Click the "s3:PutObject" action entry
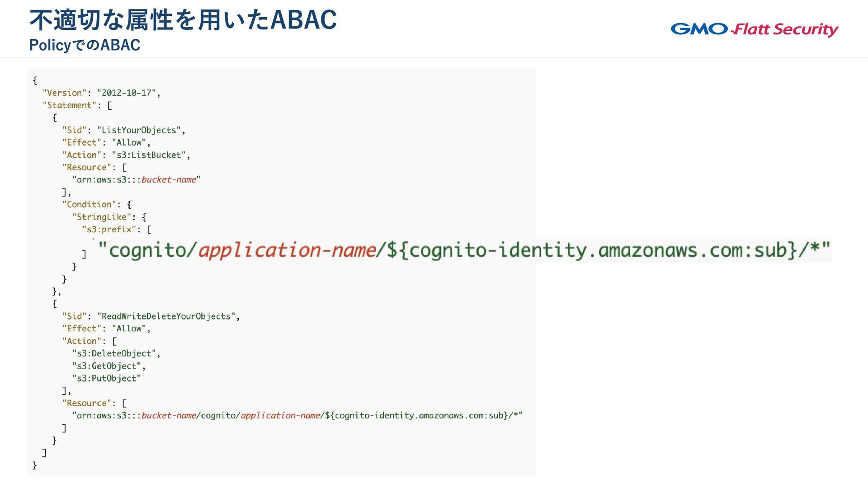 pyautogui.click(x=107, y=378)
